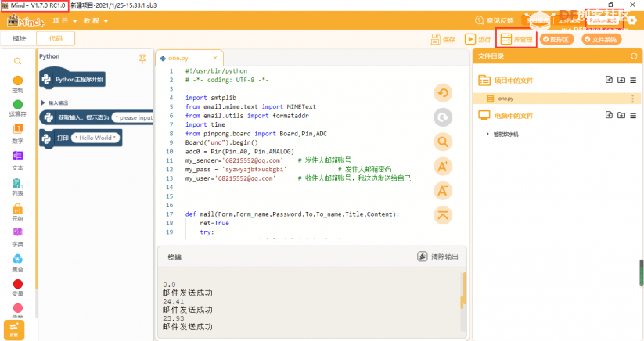Switch to the 代码 tab
Image resolution: width=644 pixels, height=341 pixels.
pyautogui.click(x=56, y=38)
